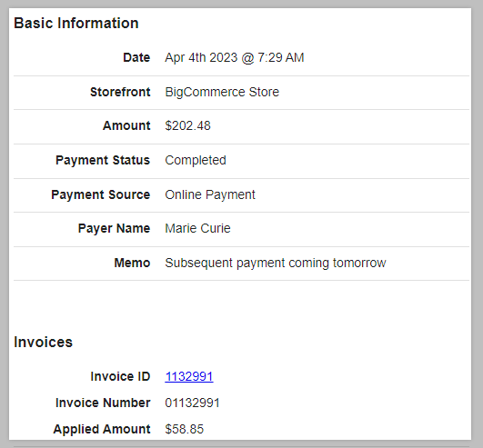
Task: Click the Storefront label
Action: pyautogui.click(x=120, y=92)
